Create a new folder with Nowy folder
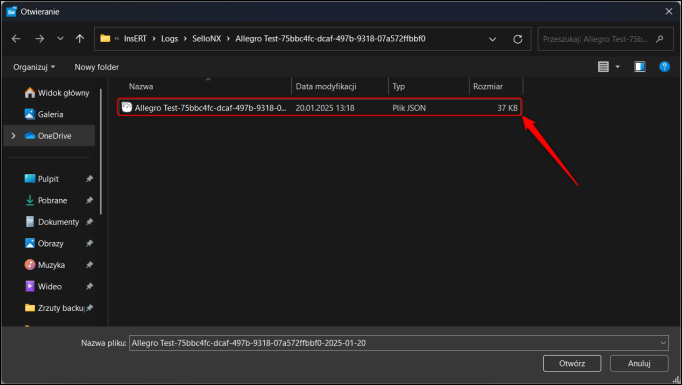The width and height of the screenshot is (682, 385). 97,67
